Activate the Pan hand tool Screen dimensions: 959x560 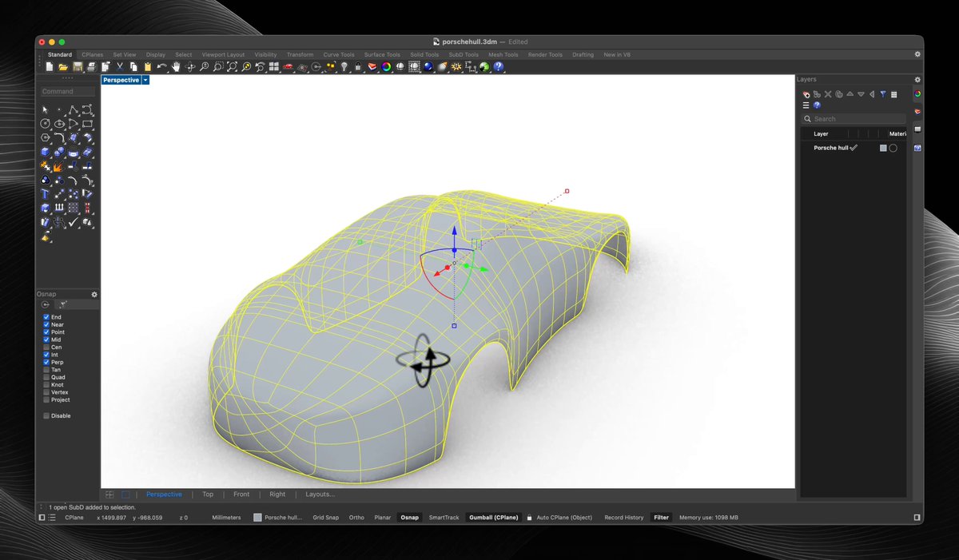pyautogui.click(x=176, y=67)
